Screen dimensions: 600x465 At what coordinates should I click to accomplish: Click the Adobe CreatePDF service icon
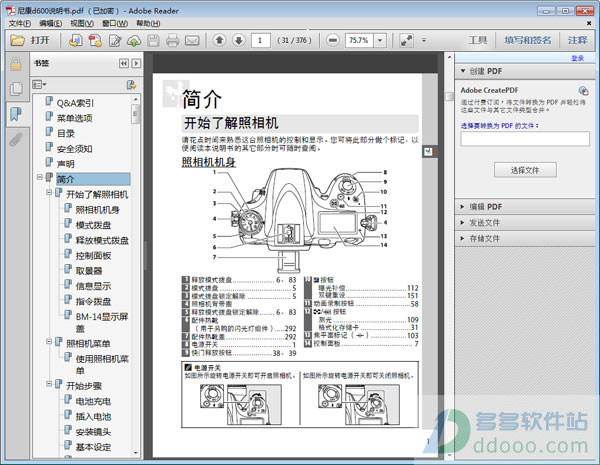tap(583, 91)
